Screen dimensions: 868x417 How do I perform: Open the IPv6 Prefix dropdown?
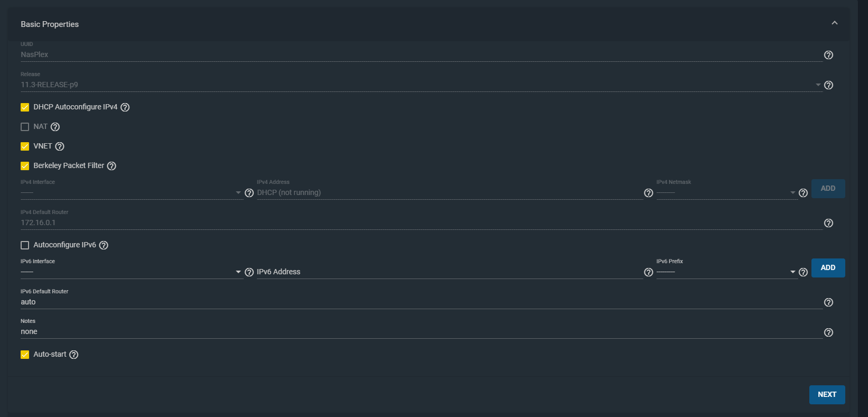(x=726, y=272)
